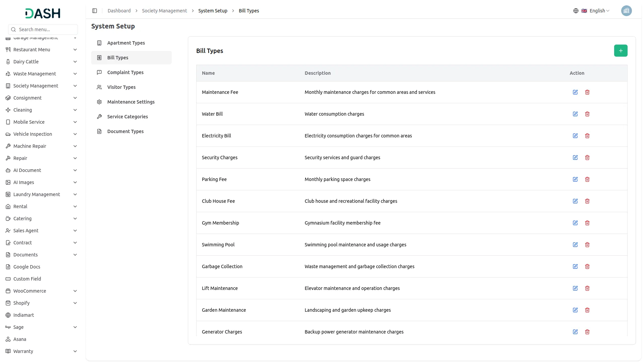
Task: Delete the Parking Fee bill type
Action: pos(587,179)
